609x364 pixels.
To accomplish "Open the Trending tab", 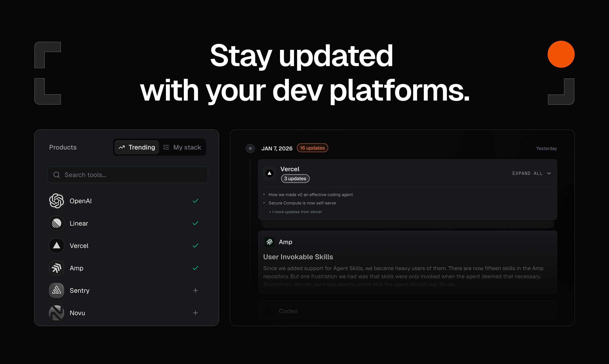I will (x=136, y=147).
